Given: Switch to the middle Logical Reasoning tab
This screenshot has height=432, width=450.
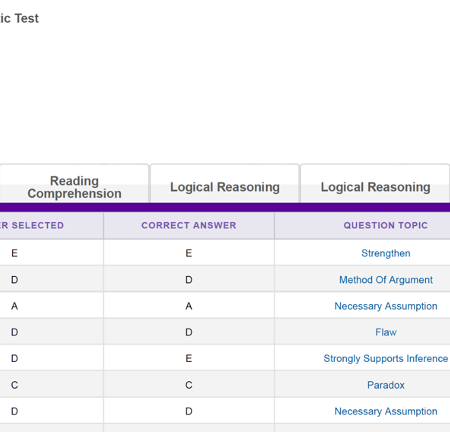Looking at the screenshot, I should click(x=225, y=184).
